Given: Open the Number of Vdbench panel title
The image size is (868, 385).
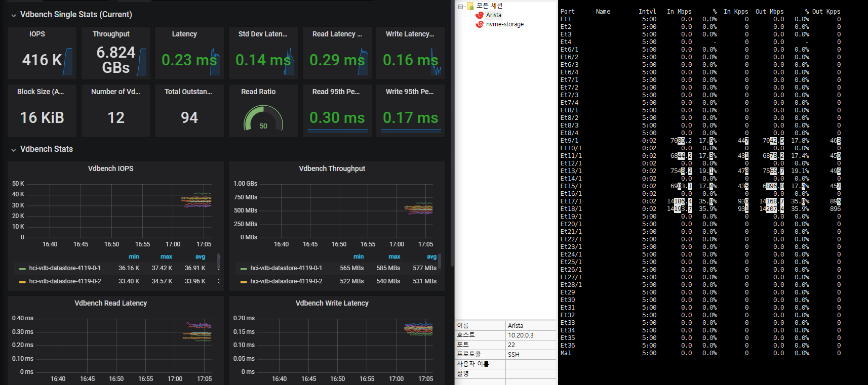Looking at the screenshot, I should pyautogui.click(x=115, y=92).
